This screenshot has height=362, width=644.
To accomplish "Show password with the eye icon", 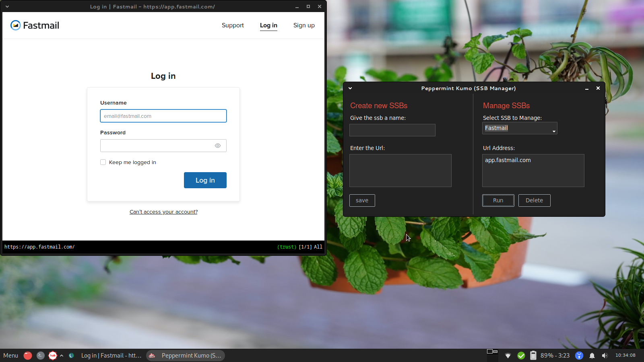I will click(218, 146).
